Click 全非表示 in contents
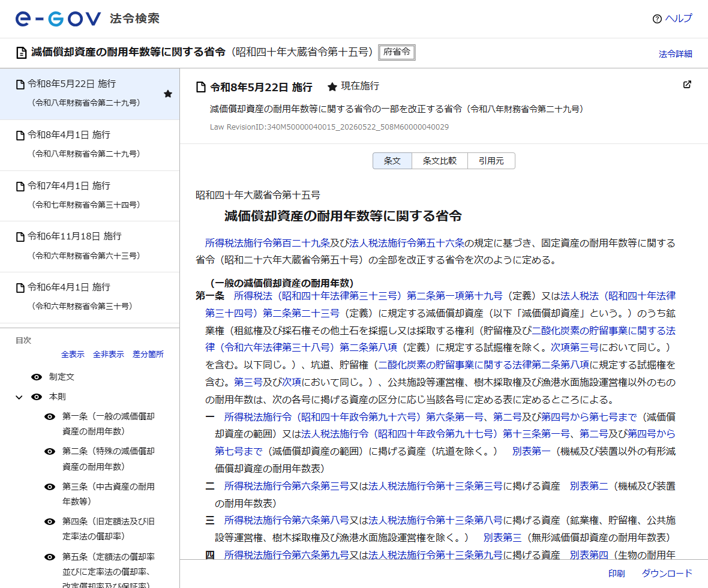 (x=109, y=355)
